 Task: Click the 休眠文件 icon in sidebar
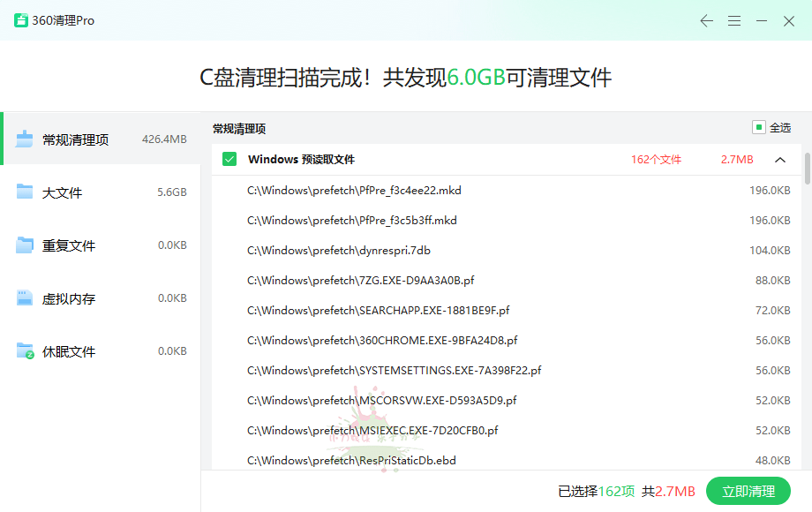click(x=25, y=351)
